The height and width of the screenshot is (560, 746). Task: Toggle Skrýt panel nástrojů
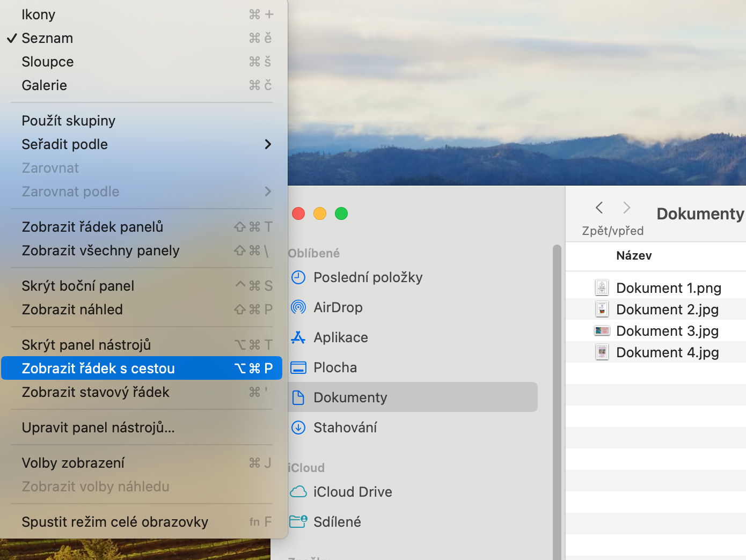(142, 345)
